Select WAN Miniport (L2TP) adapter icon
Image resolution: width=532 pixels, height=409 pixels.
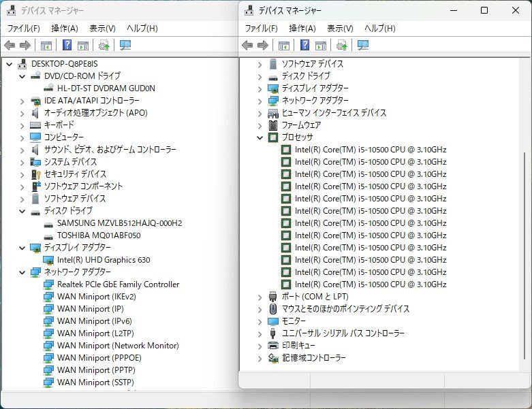click(48, 333)
